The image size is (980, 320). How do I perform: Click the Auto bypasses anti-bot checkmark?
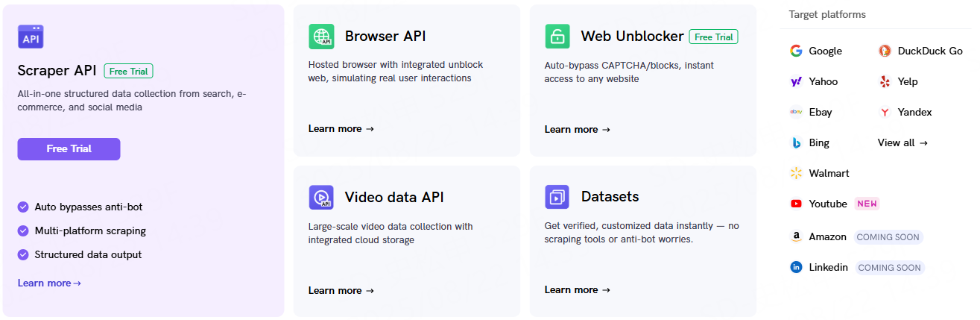pyautogui.click(x=23, y=207)
